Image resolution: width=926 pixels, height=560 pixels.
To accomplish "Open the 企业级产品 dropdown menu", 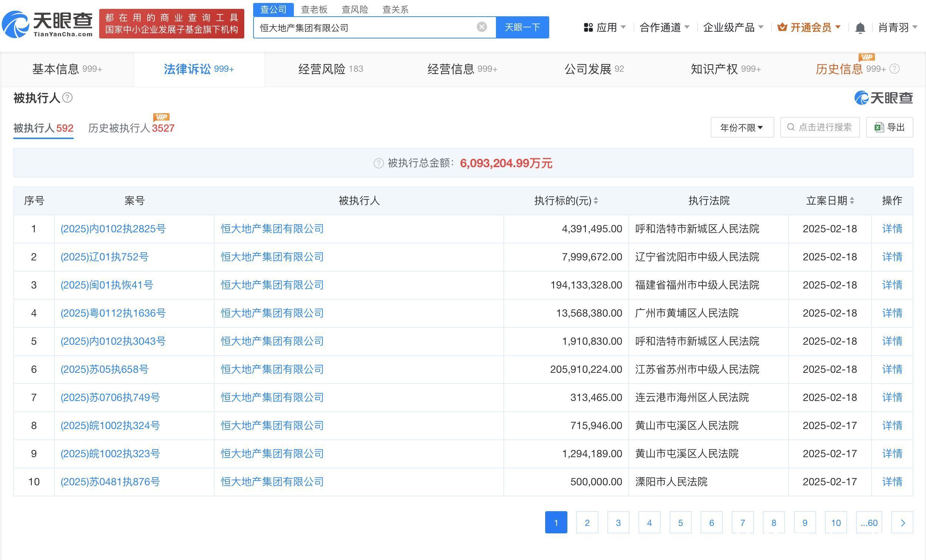I will 733,27.
